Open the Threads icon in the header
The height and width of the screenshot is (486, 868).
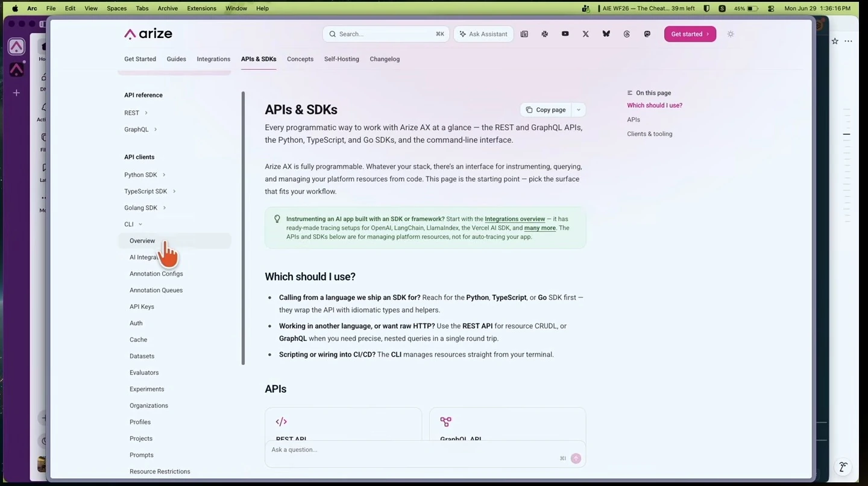[x=627, y=34]
